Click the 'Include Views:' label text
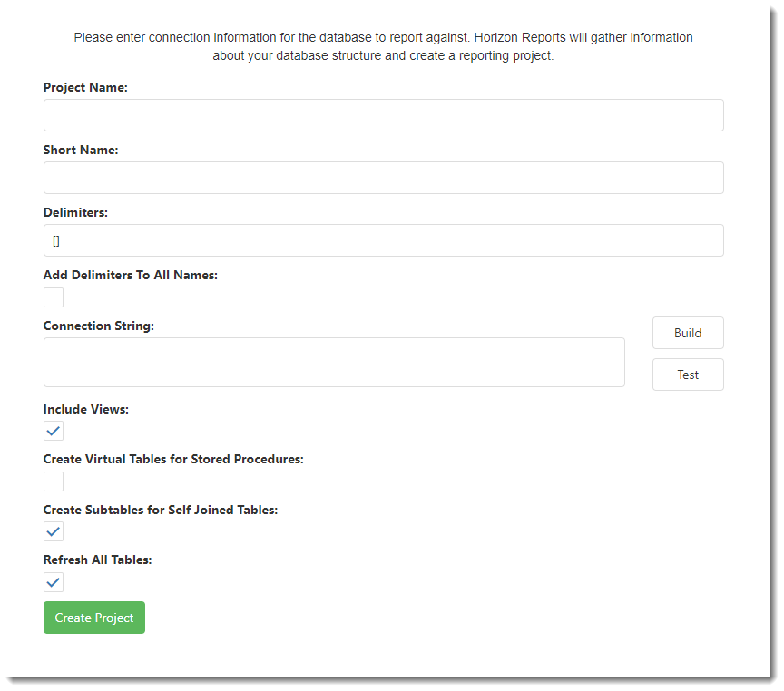Image resolution: width=784 pixels, height=691 pixels. (86, 409)
